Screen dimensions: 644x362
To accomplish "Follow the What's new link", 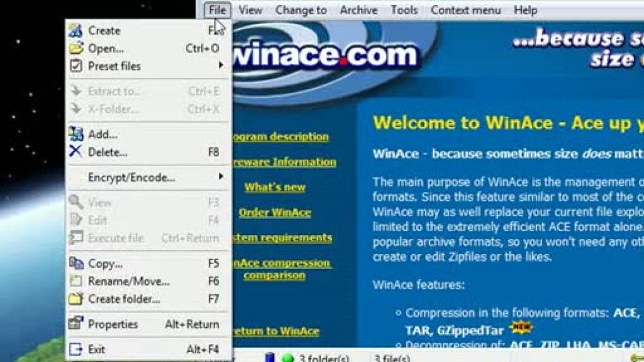I will coord(275,187).
